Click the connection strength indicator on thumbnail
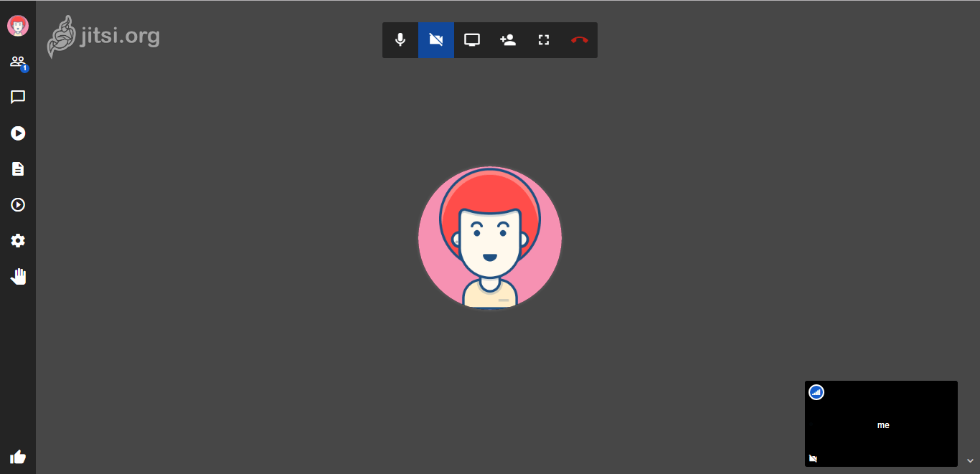 [x=816, y=392]
